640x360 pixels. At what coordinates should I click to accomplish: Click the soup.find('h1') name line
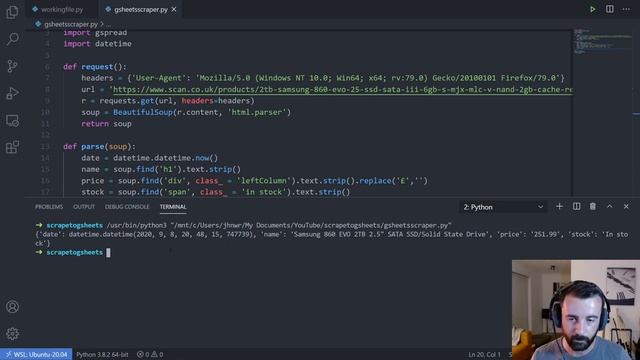161,169
